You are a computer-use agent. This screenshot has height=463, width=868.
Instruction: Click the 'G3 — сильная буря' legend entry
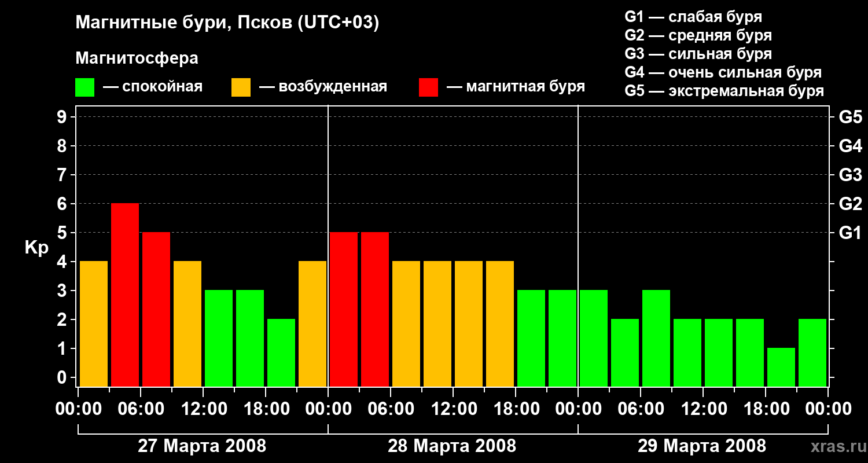(698, 54)
